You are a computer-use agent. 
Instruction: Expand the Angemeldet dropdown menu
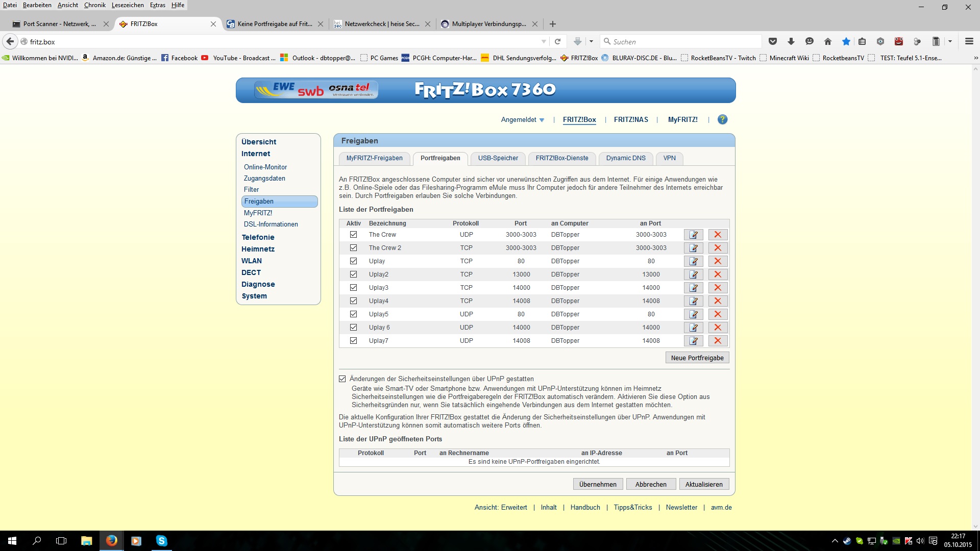(523, 120)
